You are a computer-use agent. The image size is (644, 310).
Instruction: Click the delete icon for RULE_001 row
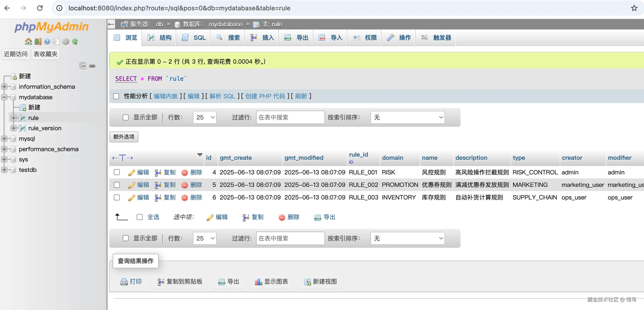click(x=185, y=173)
